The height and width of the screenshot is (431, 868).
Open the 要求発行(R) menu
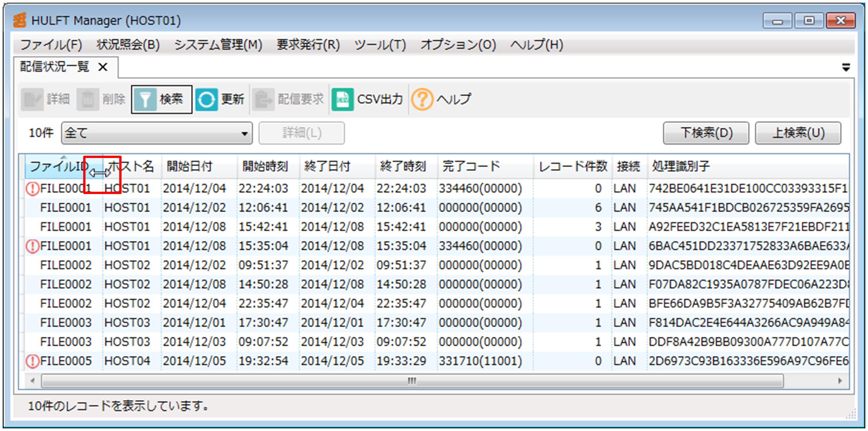[x=308, y=45]
